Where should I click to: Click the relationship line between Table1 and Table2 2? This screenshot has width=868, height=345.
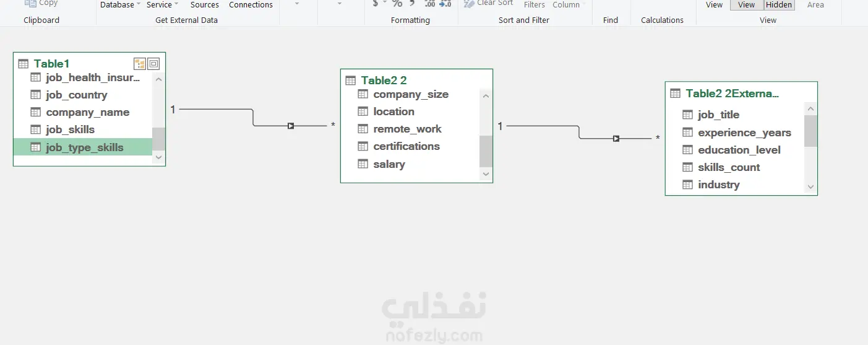click(x=254, y=118)
